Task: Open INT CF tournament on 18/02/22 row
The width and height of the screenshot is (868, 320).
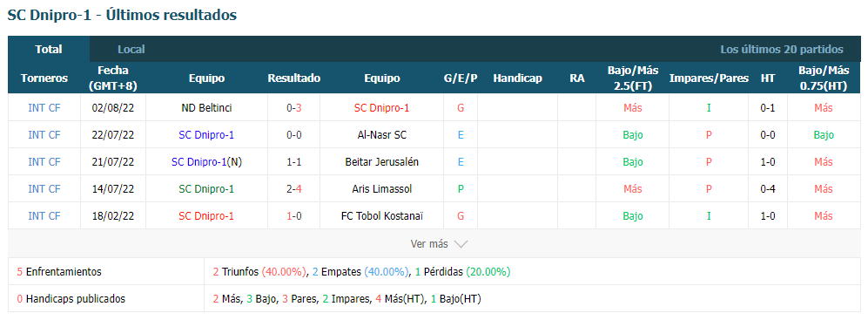Action: coord(44,215)
